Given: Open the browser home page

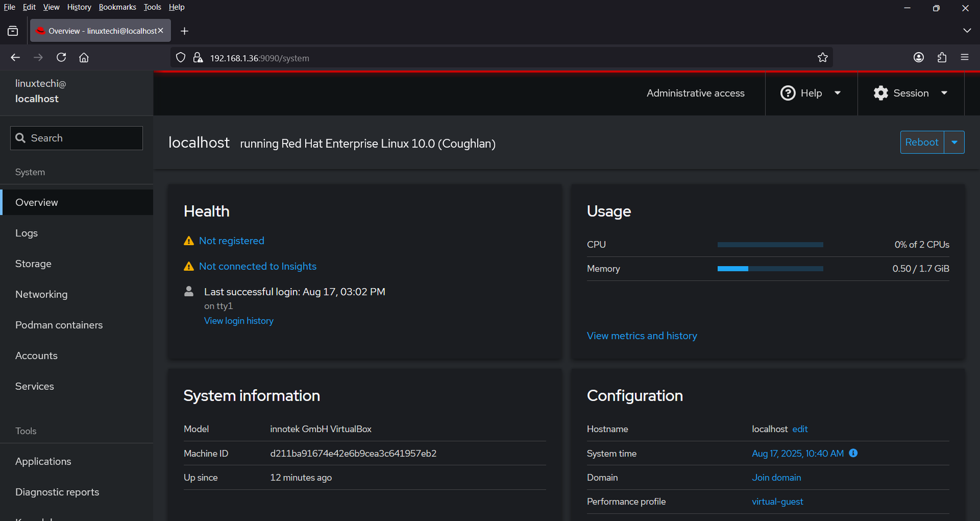Looking at the screenshot, I should (x=84, y=58).
